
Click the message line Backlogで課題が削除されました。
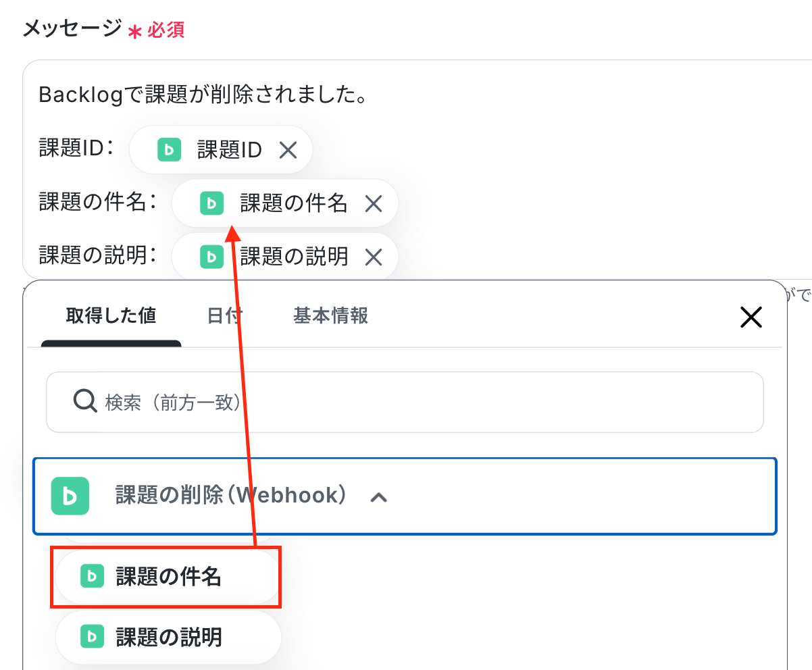(203, 95)
